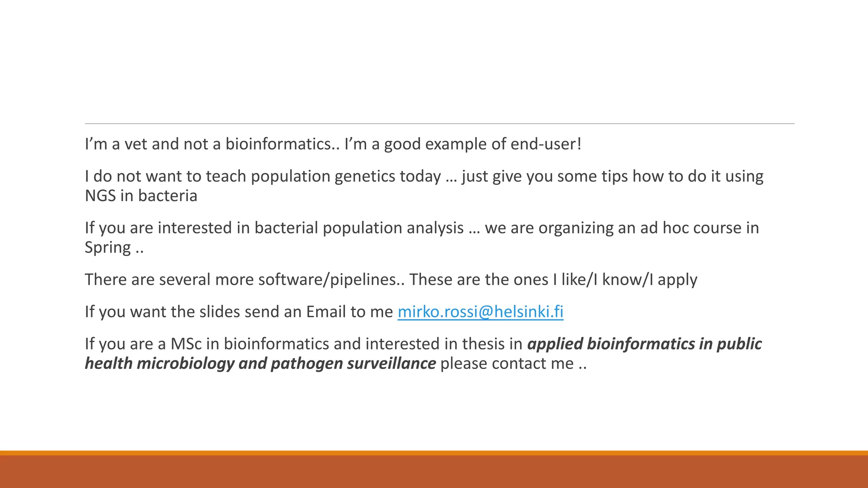Click "If you are a MSc in bioinformatics" text

[206, 344]
